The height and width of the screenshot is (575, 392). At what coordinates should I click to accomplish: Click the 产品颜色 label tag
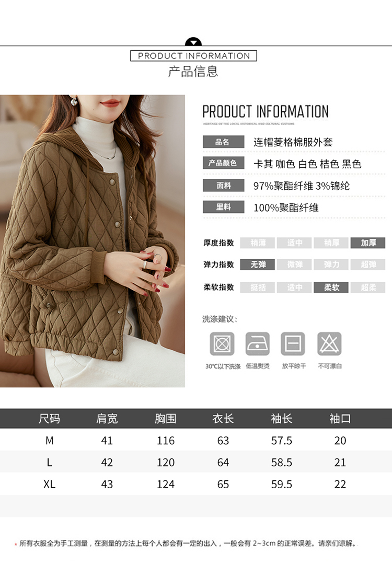click(223, 163)
